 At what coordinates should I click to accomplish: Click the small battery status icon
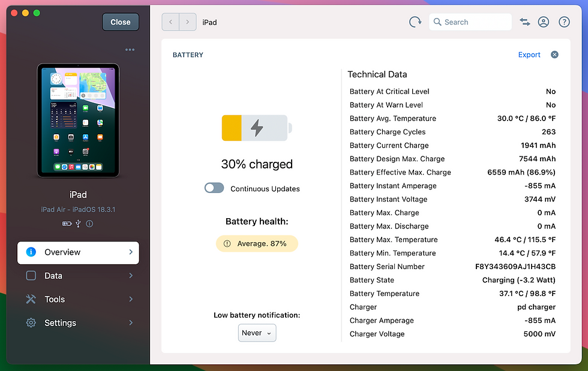click(67, 224)
